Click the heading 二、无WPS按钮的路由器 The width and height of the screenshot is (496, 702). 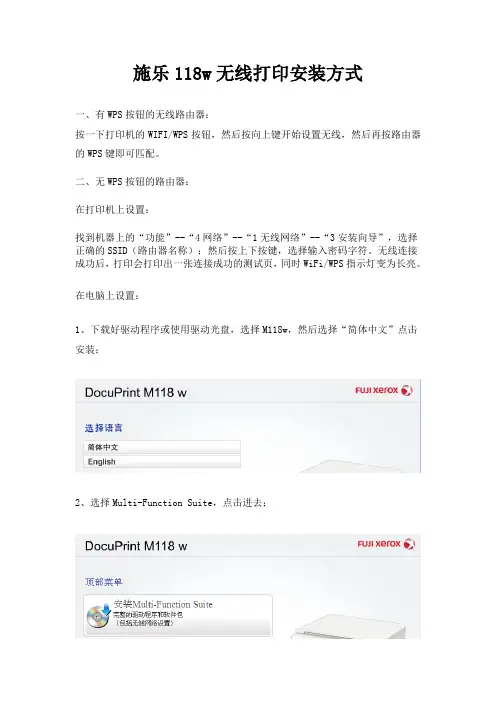point(133,181)
